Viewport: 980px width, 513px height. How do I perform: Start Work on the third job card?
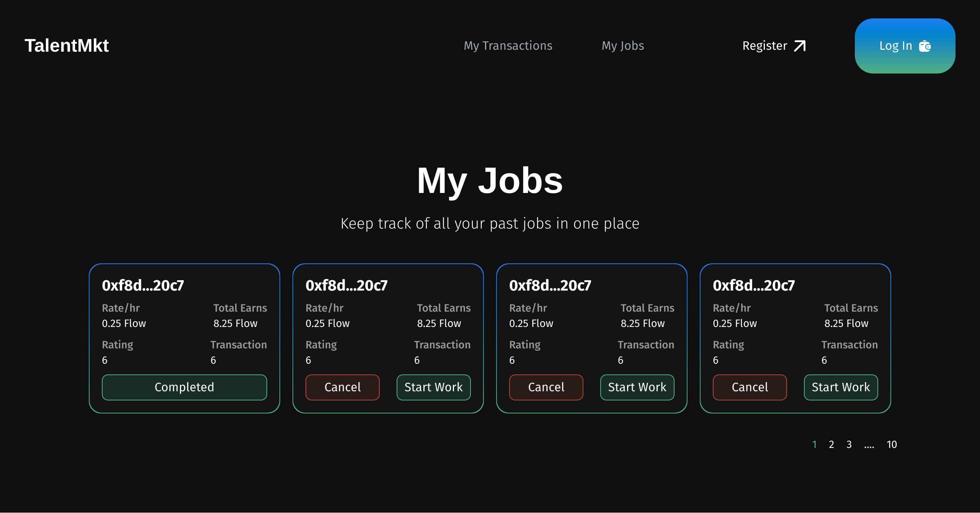pyautogui.click(x=637, y=387)
